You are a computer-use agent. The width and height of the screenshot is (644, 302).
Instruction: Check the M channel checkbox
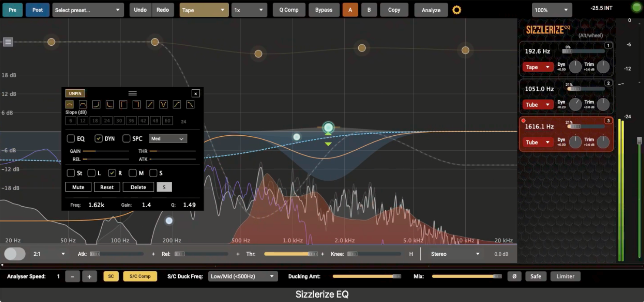(133, 173)
